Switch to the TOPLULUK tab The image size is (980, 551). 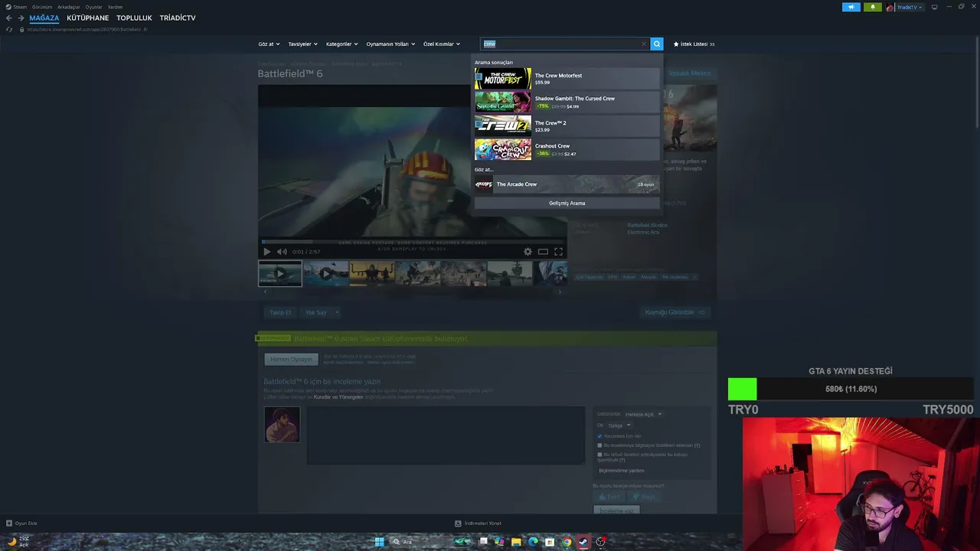tap(134, 18)
